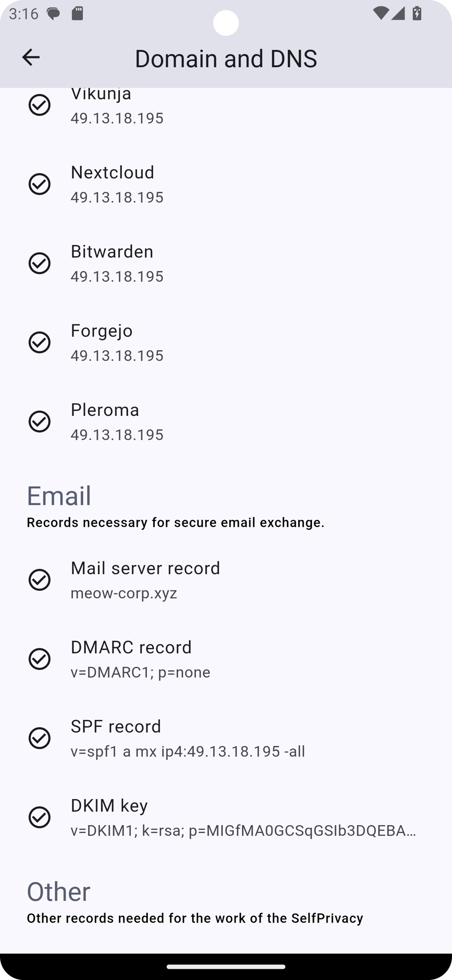
Task: Click the Mail server record check icon
Action: pyautogui.click(x=39, y=580)
